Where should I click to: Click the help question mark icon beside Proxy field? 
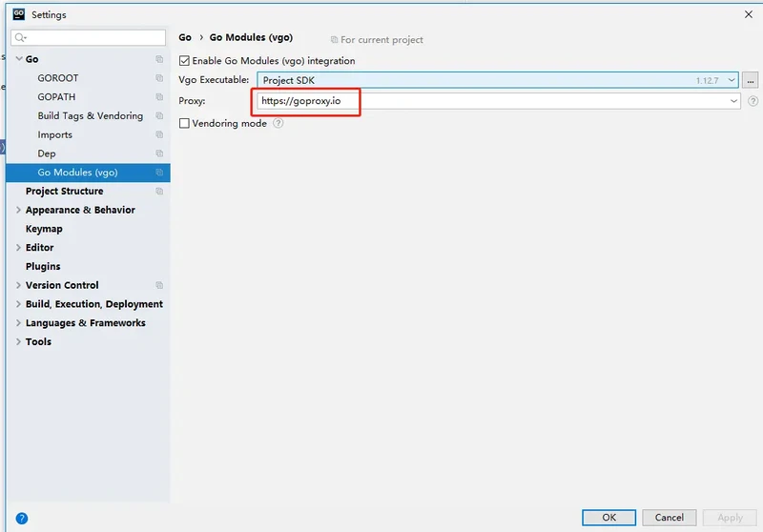point(753,101)
